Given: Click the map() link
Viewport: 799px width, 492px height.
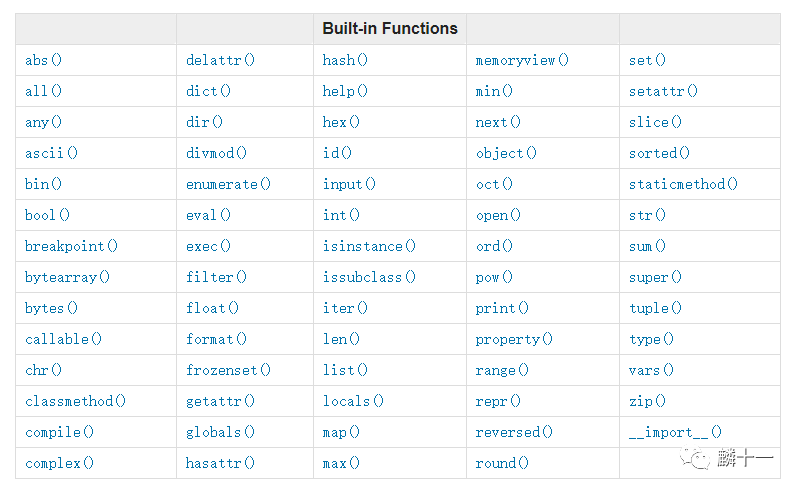Looking at the screenshot, I should point(341,432).
